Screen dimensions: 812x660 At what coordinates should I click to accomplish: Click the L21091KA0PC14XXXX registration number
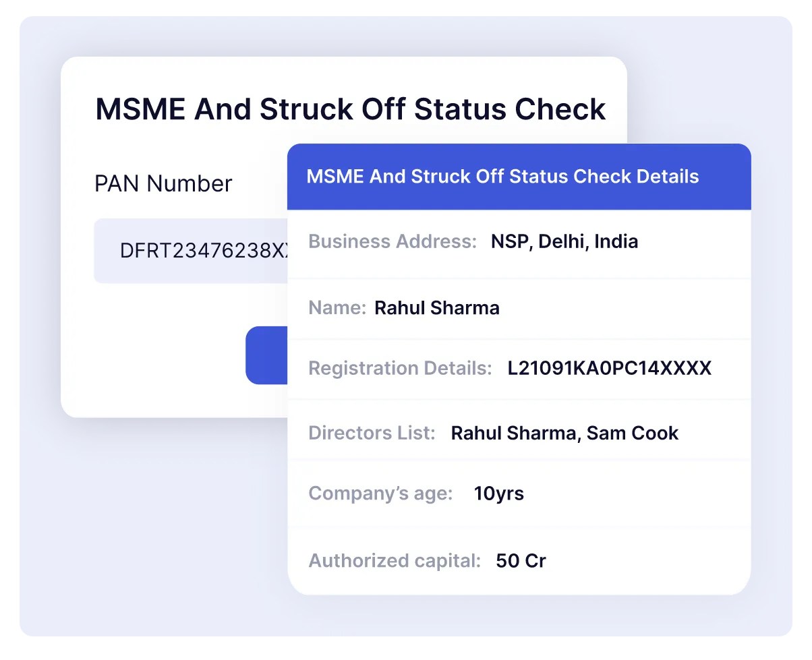(610, 368)
